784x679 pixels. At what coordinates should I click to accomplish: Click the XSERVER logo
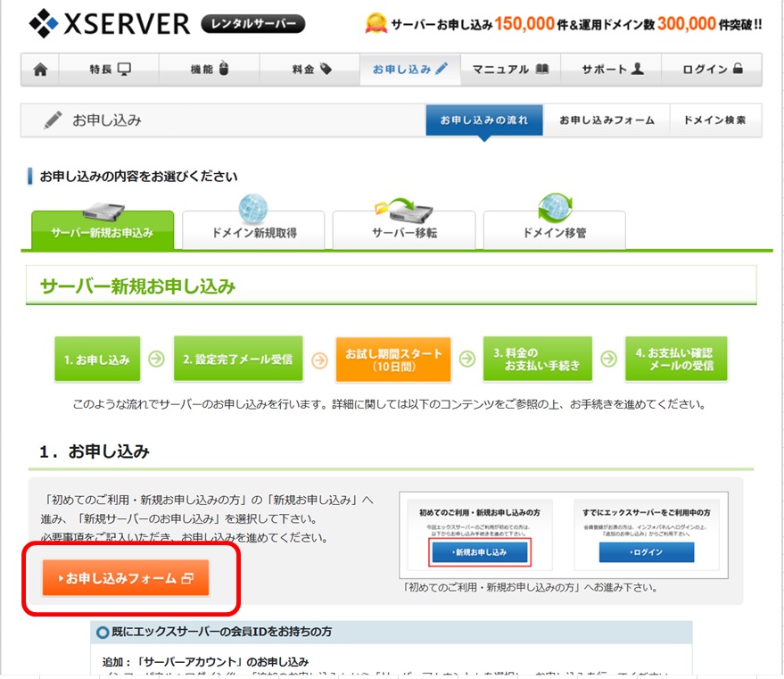click(x=109, y=23)
